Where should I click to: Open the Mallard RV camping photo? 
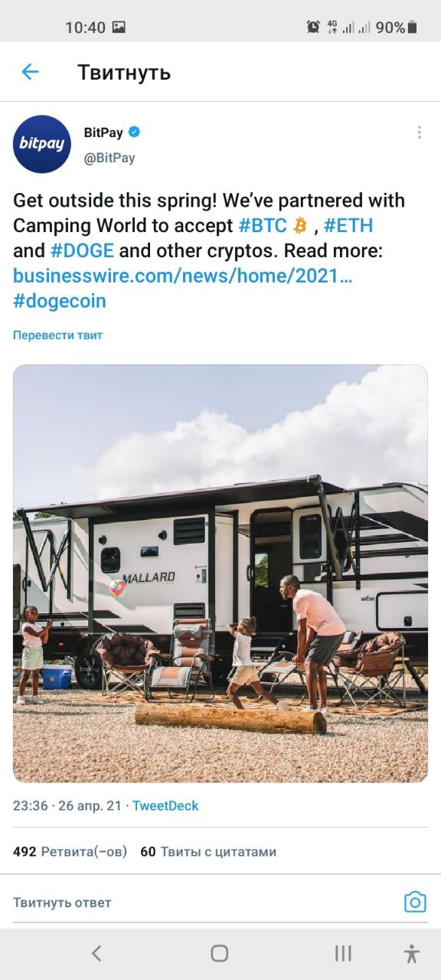220,573
